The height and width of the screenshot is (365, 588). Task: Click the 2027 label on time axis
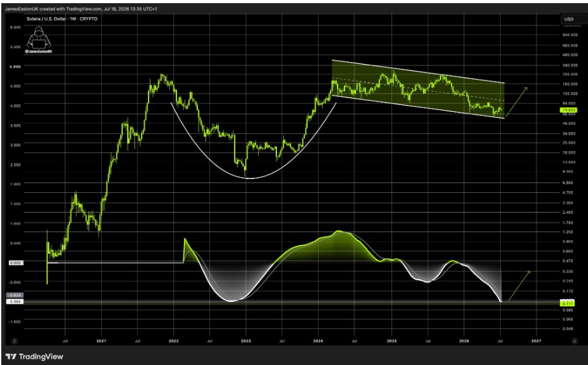pyautogui.click(x=536, y=341)
